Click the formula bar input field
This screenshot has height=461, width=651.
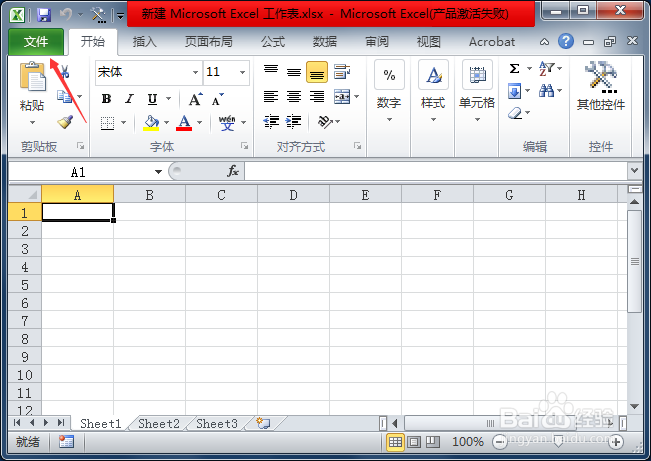point(436,171)
